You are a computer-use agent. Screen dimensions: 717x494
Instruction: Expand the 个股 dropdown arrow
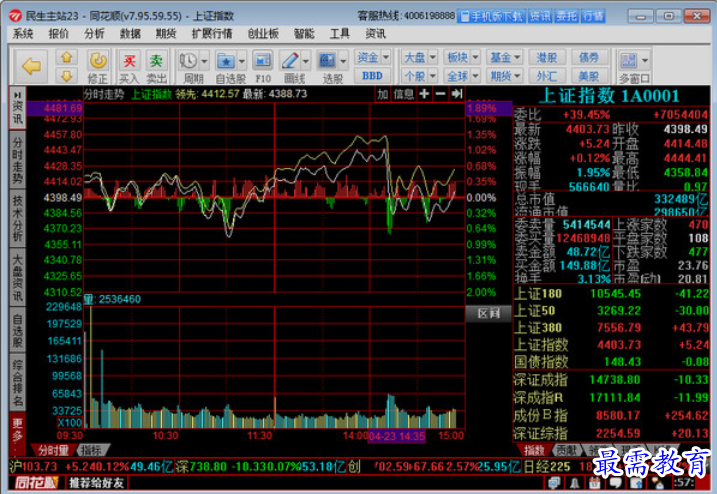(x=433, y=75)
